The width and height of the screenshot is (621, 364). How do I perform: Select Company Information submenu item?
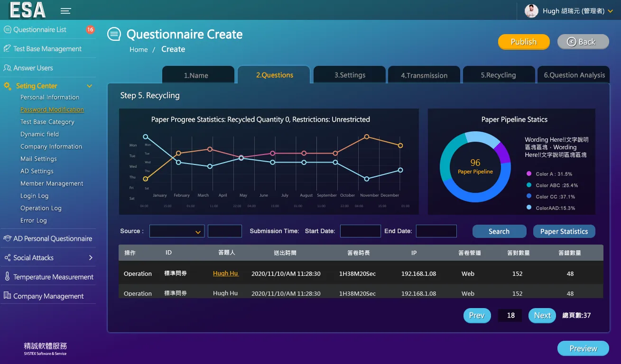(x=51, y=146)
